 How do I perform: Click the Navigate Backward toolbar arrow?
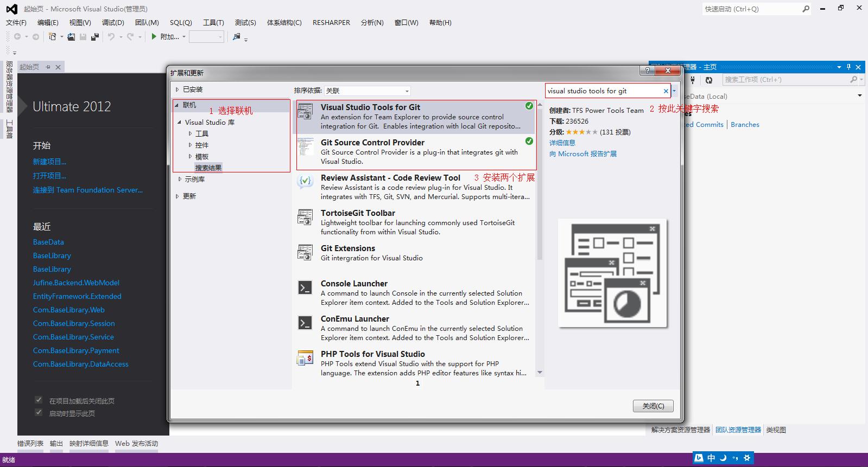17,36
